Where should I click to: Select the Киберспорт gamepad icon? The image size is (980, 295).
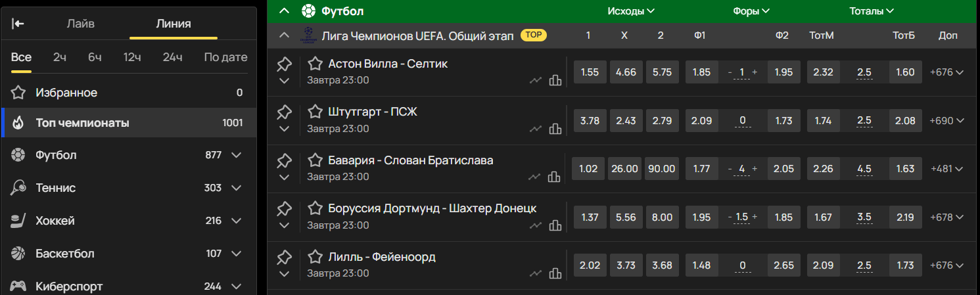point(18,286)
